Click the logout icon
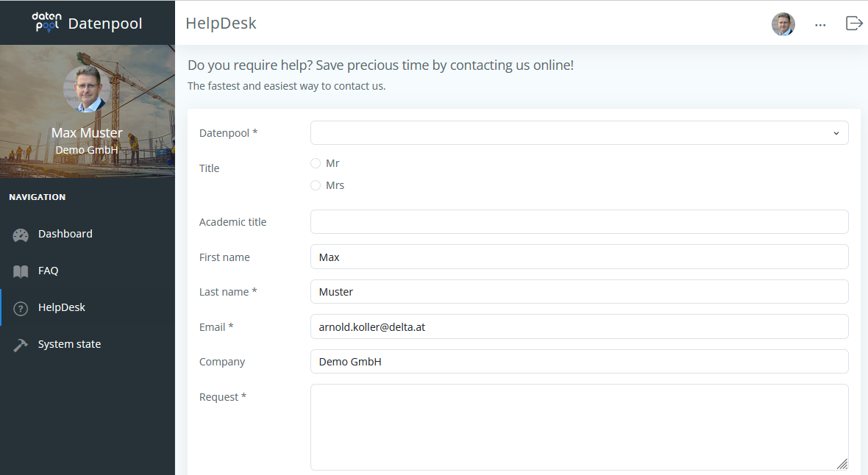The image size is (868, 475). click(x=853, y=23)
